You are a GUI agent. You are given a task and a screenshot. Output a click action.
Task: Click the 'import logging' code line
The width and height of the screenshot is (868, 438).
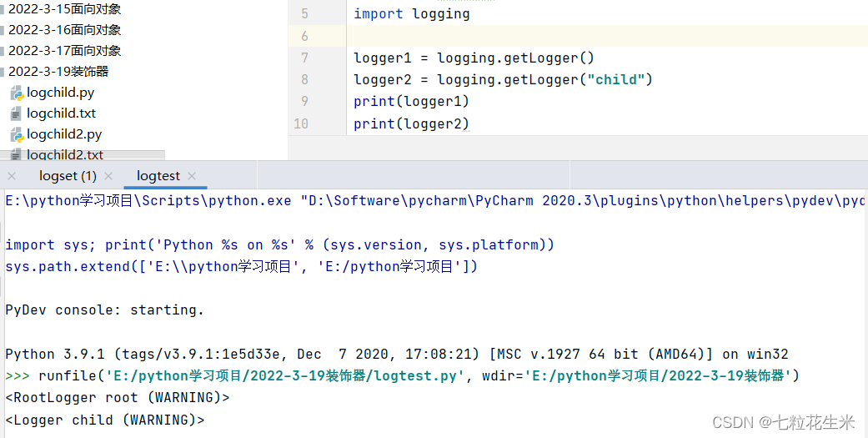[x=411, y=14]
